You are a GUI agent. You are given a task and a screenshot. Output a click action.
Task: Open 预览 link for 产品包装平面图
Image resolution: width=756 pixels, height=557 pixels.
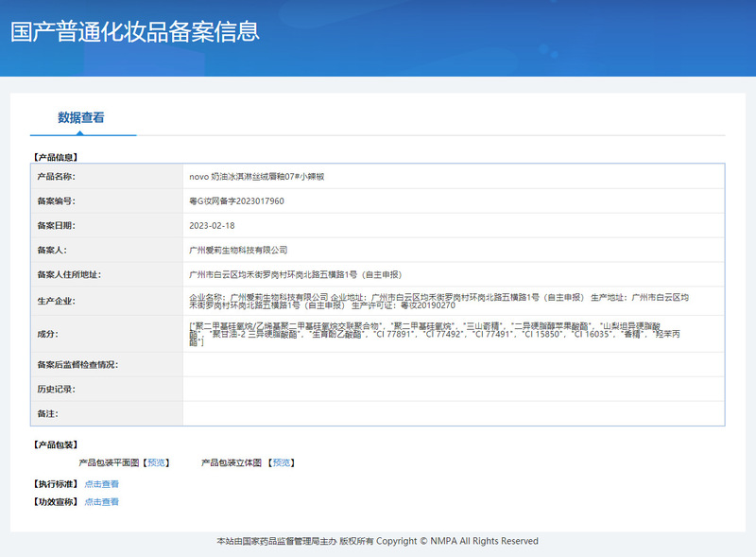coord(157,462)
